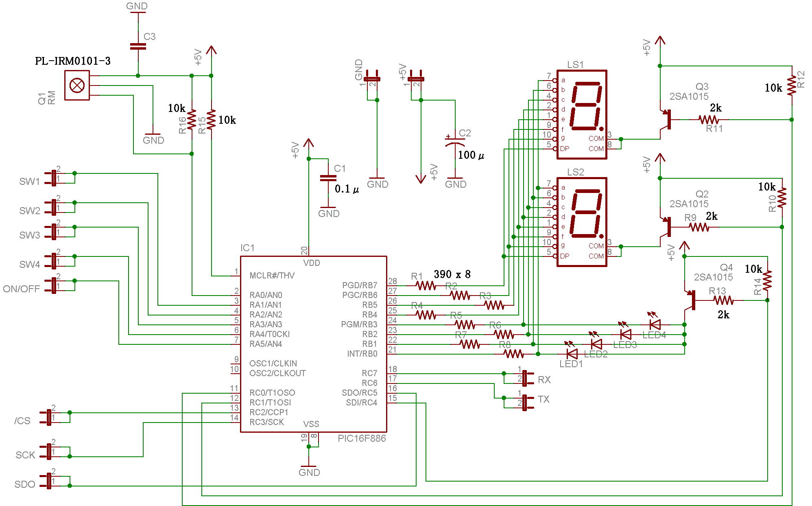812x506 pixels.
Task: Select resistor R10 symbol
Action: click(782, 198)
